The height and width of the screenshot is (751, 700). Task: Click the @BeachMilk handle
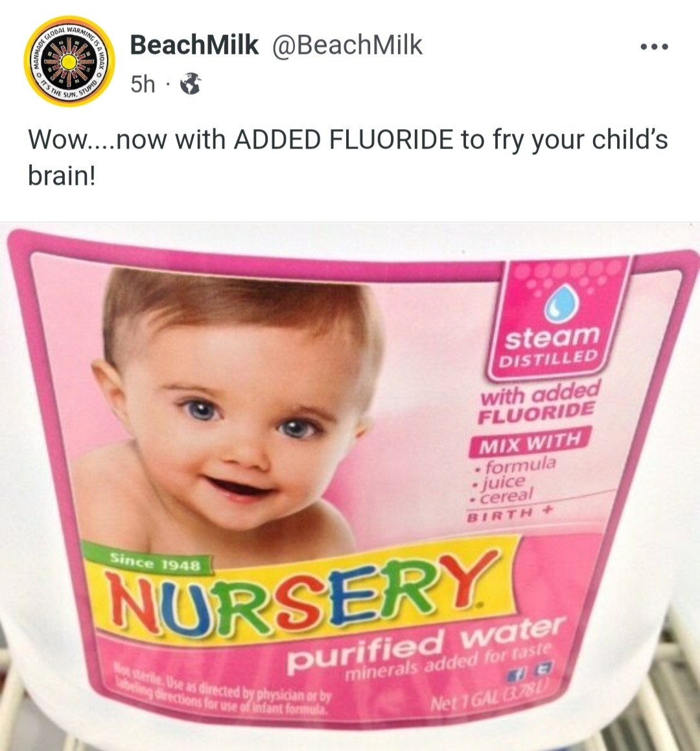tap(347, 45)
